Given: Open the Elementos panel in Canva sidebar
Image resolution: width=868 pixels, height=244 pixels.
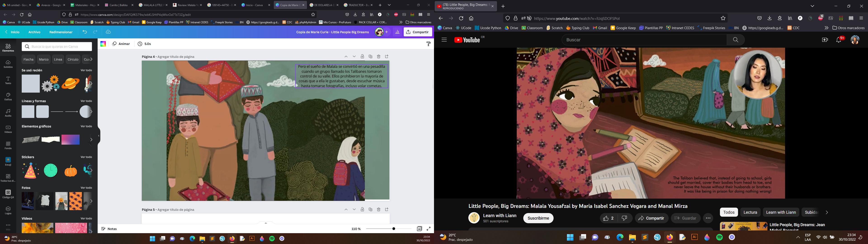Looking at the screenshot, I should pos(8,47).
